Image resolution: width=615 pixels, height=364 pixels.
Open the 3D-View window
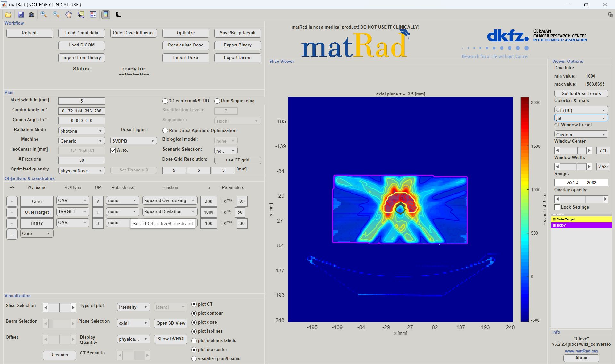pos(171,323)
